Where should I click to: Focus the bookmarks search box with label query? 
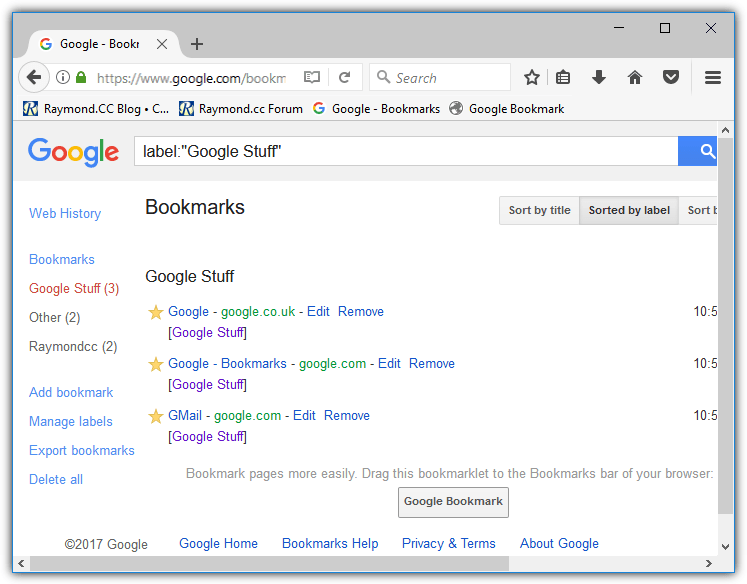tap(406, 151)
